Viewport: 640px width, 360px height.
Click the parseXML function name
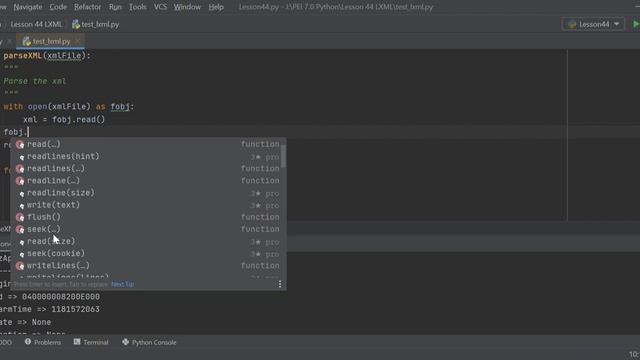coord(22,56)
